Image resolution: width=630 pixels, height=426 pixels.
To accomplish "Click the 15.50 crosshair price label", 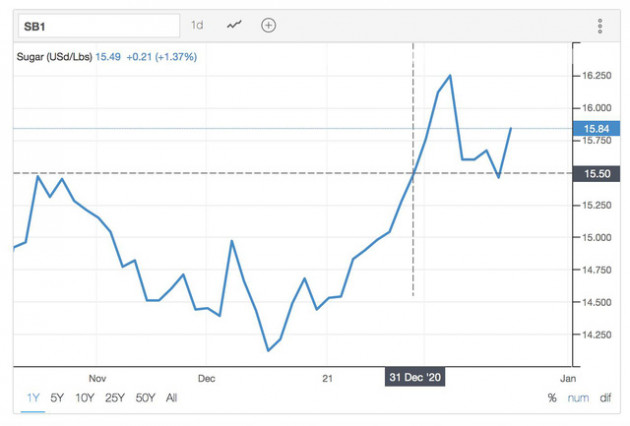I will coord(588,173).
